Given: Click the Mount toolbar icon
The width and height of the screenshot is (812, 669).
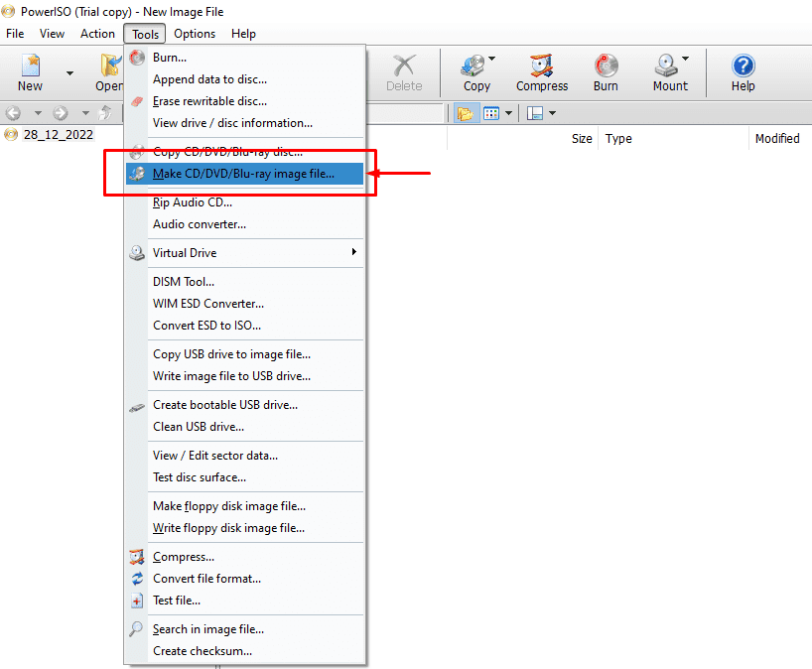Looking at the screenshot, I should [x=666, y=66].
